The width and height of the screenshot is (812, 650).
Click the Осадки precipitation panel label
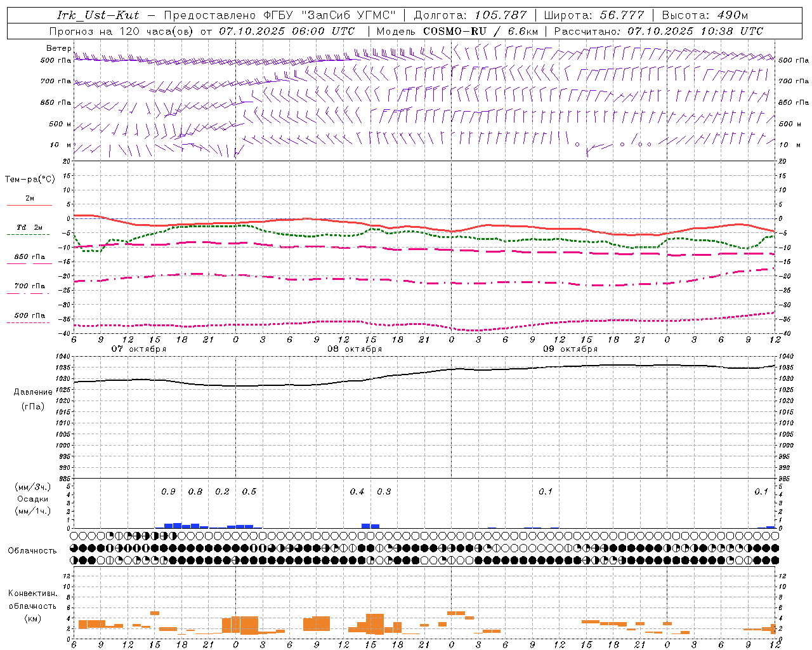pos(33,499)
